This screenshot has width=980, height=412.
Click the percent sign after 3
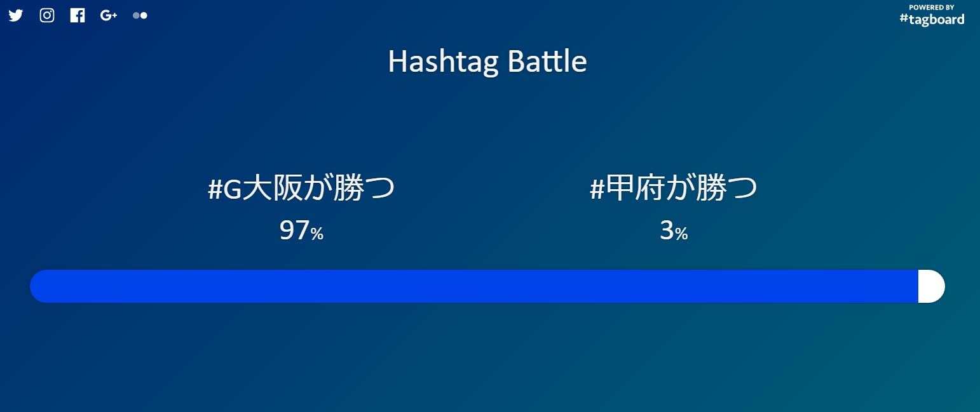pyautogui.click(x=681, y=234)
